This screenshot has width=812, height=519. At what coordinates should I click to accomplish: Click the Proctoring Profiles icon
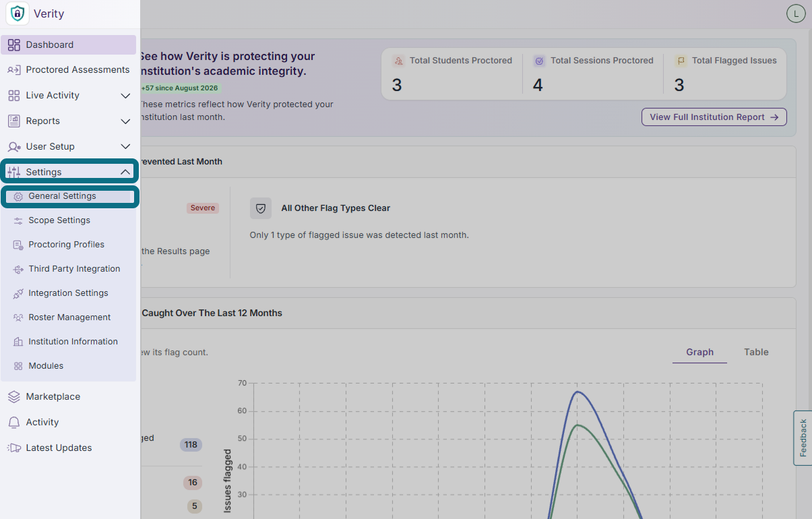coord(18,245)
